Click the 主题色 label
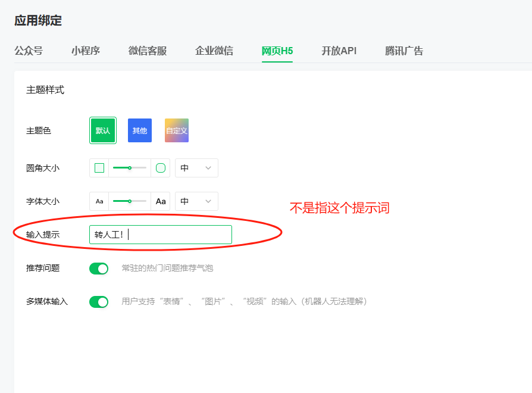 [38, 130]
